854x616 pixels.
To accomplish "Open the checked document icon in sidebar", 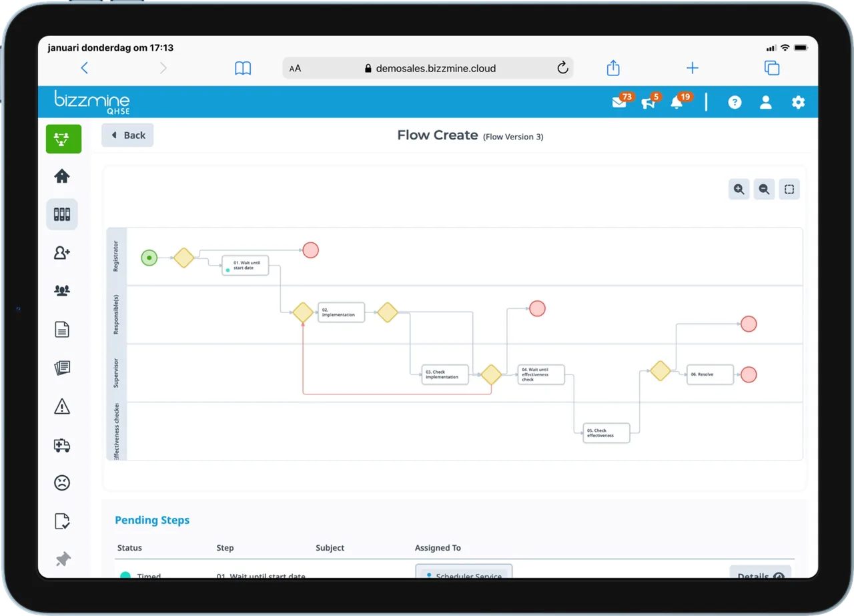I will (62, 521).
